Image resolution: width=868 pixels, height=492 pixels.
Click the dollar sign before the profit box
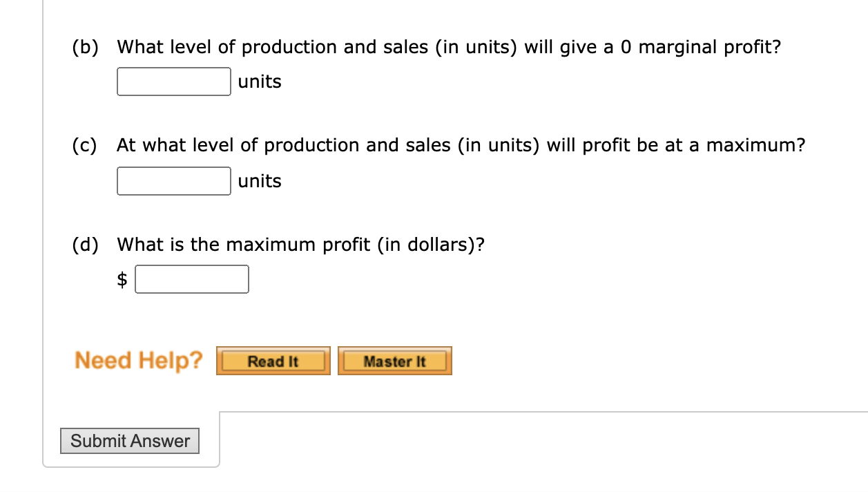tap(122, 279)
